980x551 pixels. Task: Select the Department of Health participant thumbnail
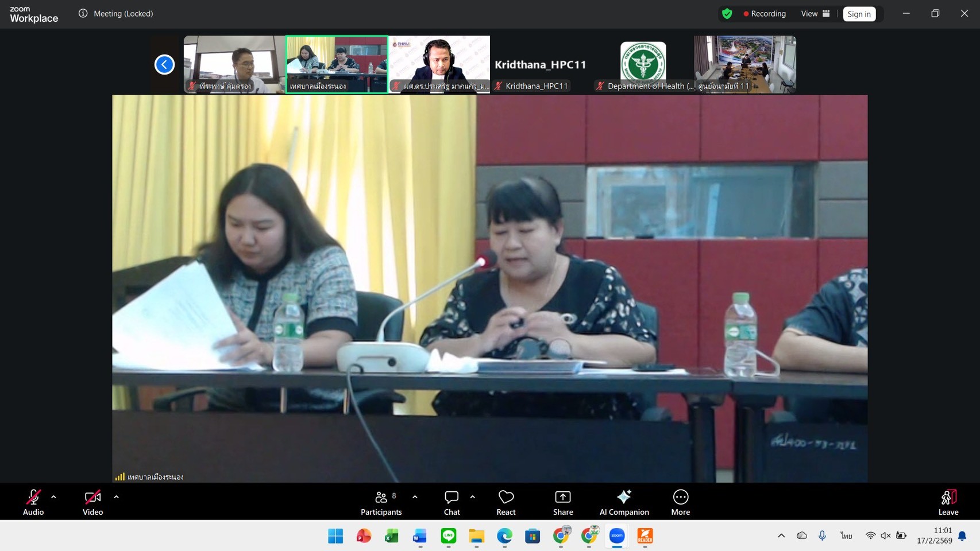click(643, 64)
